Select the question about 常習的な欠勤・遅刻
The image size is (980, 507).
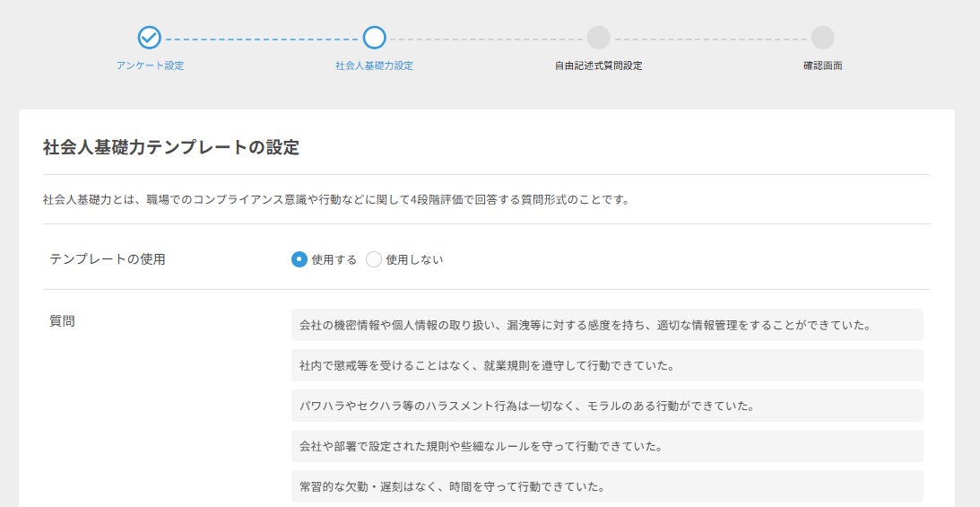[x=607, y=486]
